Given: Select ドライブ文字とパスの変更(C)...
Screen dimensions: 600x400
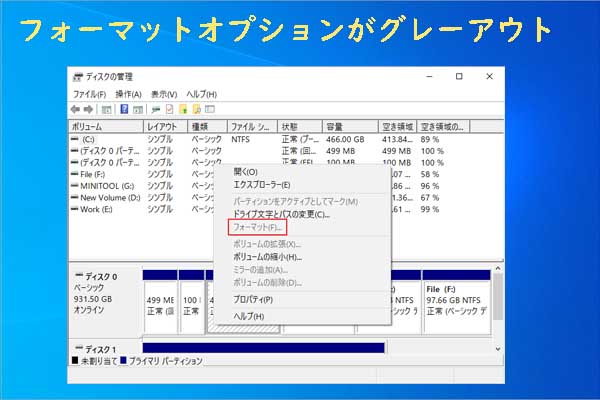Looking at the screenshot, I should tap(282, 214).
